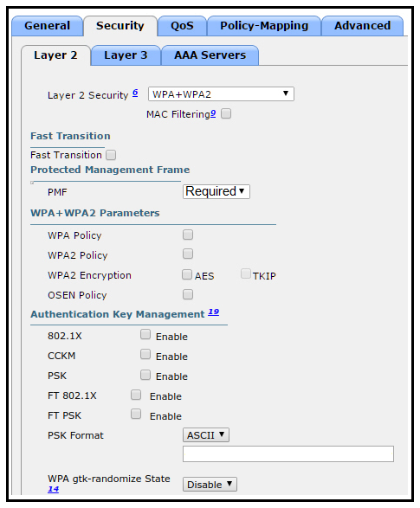420x508 pixels.
Task: Tick the Fast Transition checkbox
Action: pyautogui.click(x=111, y=155)
